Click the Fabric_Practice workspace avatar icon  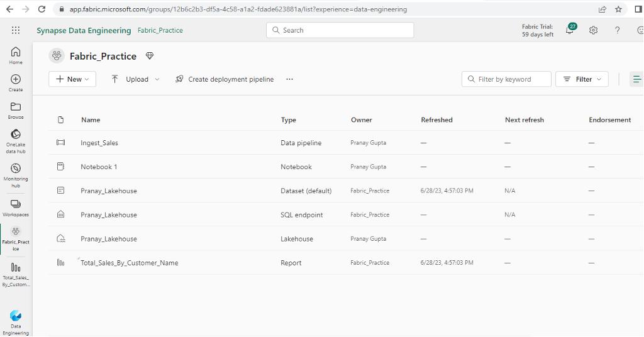(57, 55)
